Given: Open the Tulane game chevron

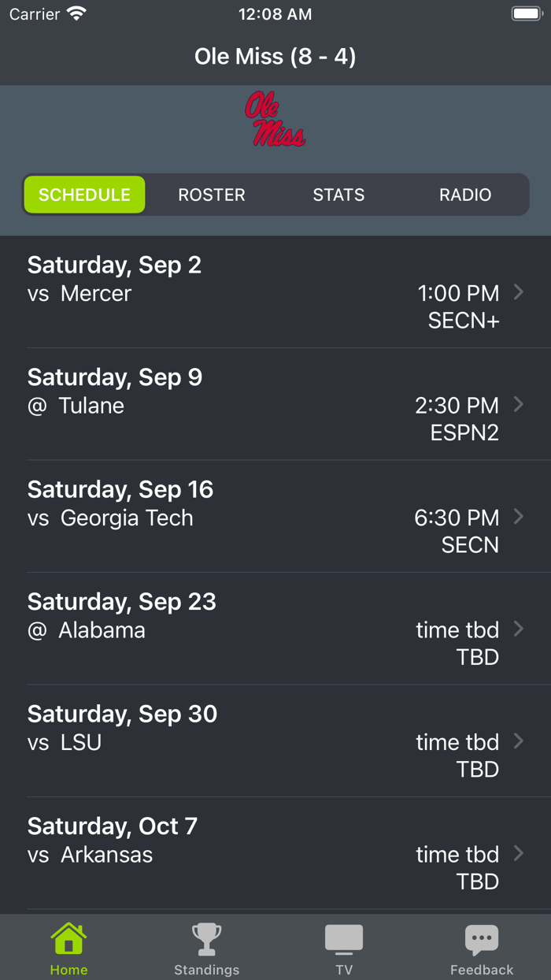Looking at the screenshot, I should pyautogui.click(x=275, y=405).
